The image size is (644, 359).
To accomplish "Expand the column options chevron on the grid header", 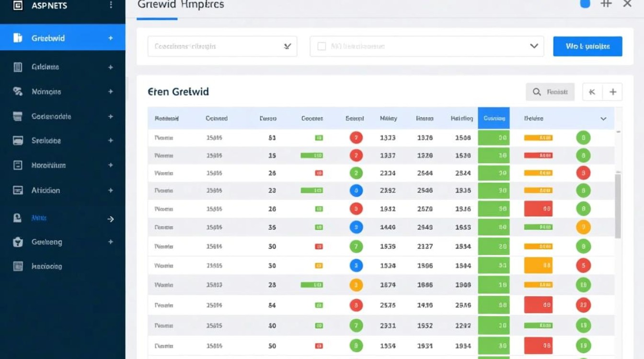I will tap(603, 118).
